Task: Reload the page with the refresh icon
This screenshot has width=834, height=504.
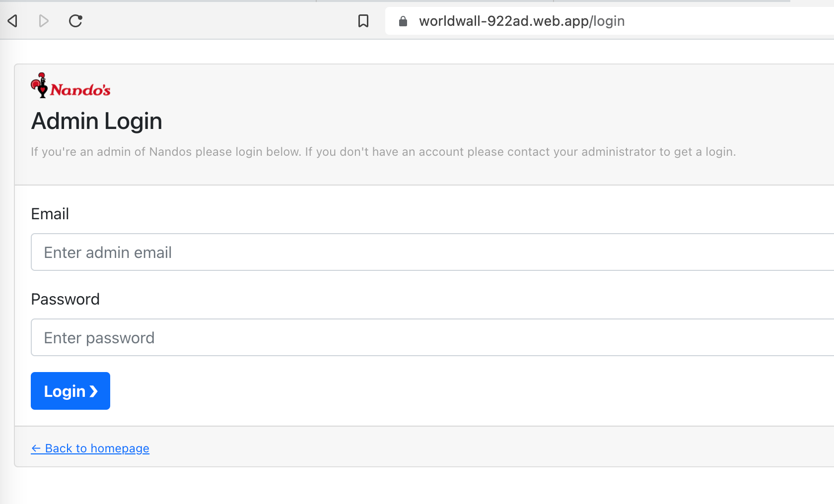Action: click(x=75, y=21)
